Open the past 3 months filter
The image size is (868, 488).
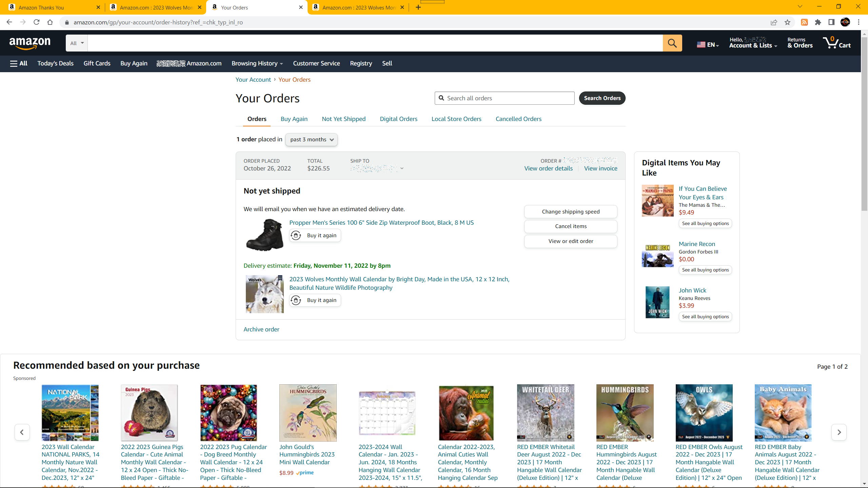tap(311, 140)
